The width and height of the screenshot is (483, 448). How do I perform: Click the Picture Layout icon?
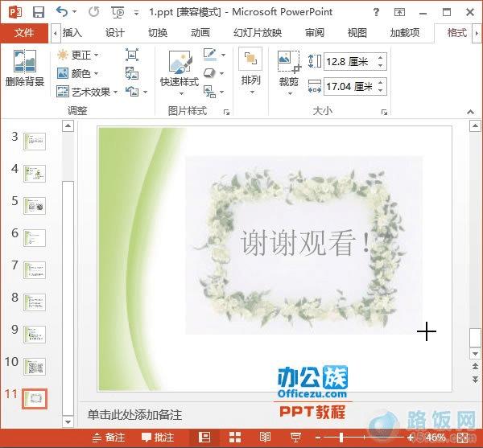click(x=209, y=92)
